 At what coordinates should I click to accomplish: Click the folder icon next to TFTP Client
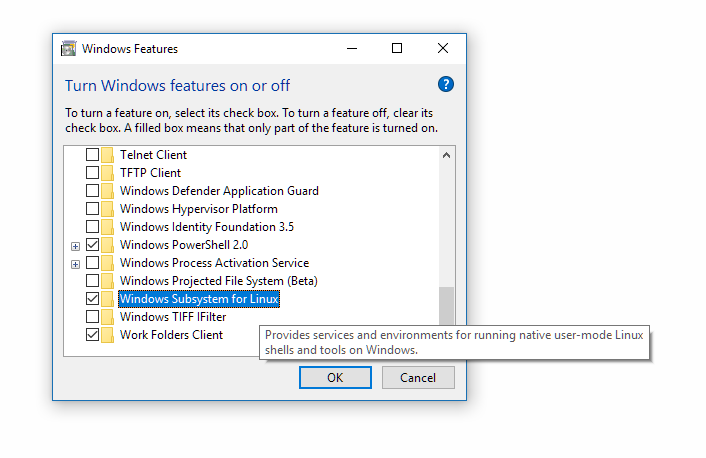pyautogui.click(x=107, y=173)
